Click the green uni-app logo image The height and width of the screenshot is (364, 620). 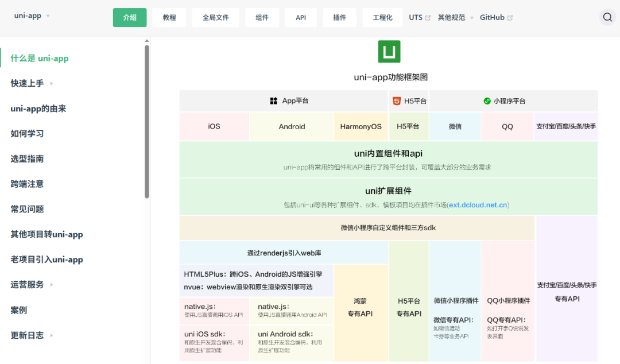(389, 52)
